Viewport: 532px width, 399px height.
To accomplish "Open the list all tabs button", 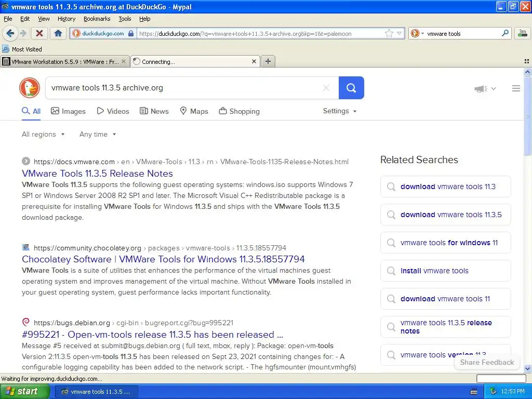I will (527, 61).
